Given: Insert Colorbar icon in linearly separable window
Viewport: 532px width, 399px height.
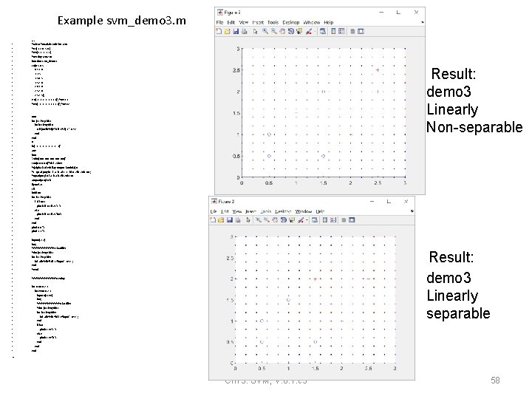Looking at the screenshot, I should click(x=325, y=220).
